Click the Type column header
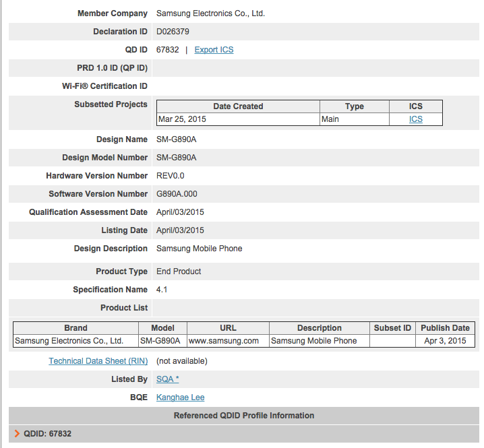 coord(355,106)
